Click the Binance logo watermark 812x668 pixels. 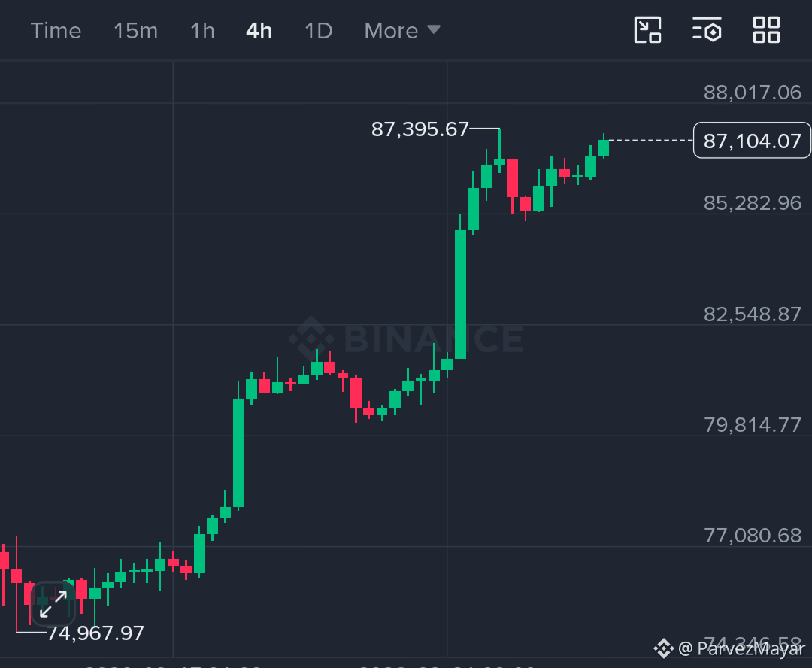click(x=405, y=339)
